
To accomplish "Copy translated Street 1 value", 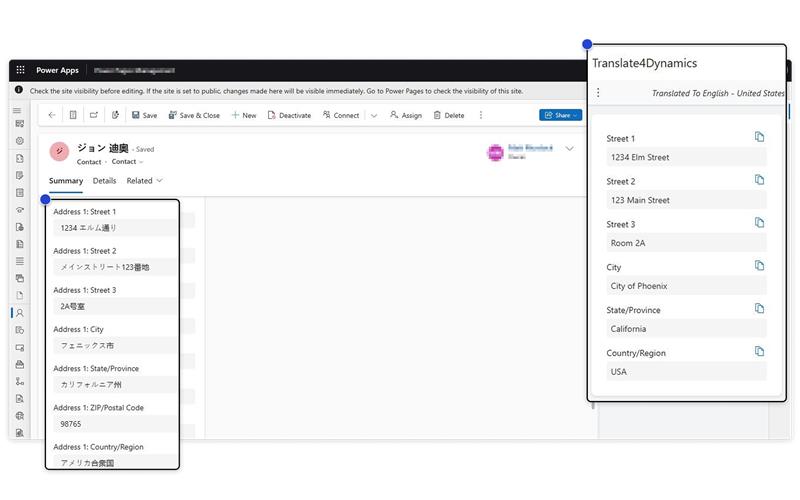I will click(759, 137).
